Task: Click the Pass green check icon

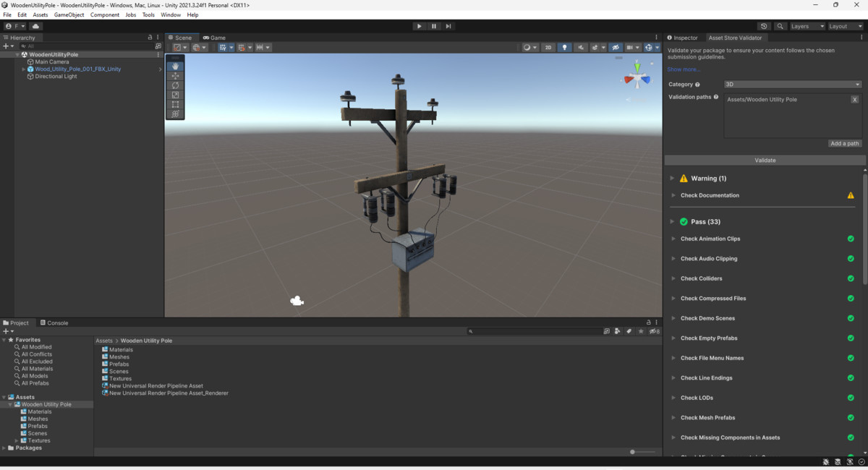Action: coord(684,222)
